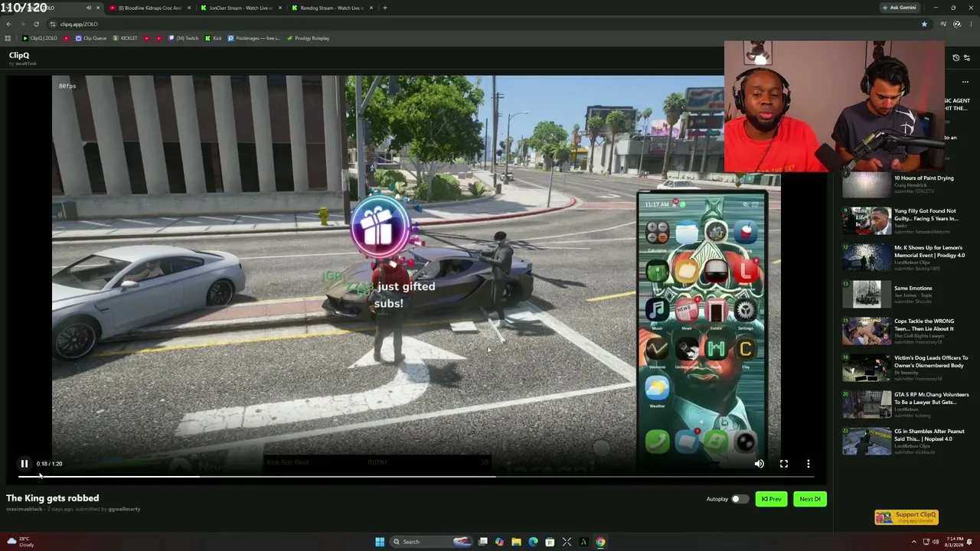
Task: Open the browser apps grid shortcut
Action: click(8, 38)
